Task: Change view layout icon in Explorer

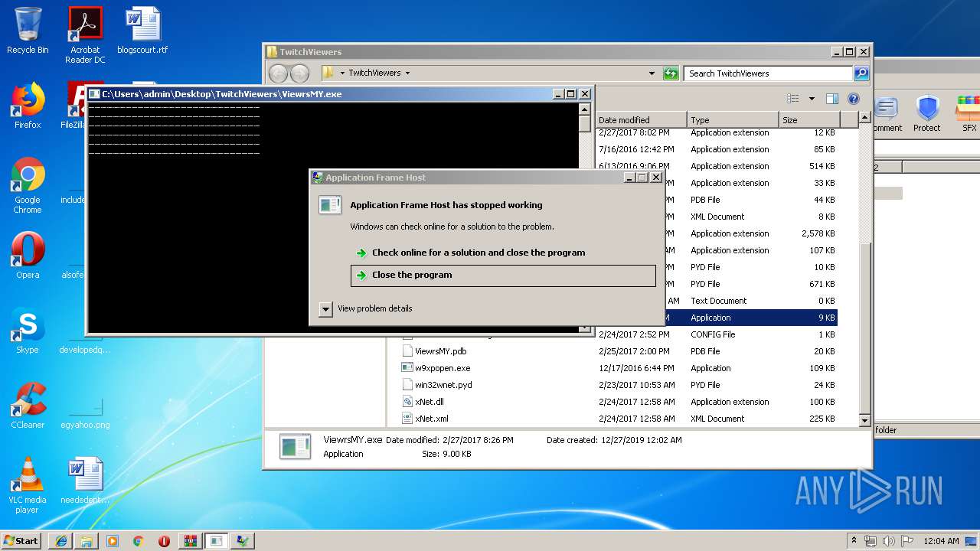Action: click(793, 99)
